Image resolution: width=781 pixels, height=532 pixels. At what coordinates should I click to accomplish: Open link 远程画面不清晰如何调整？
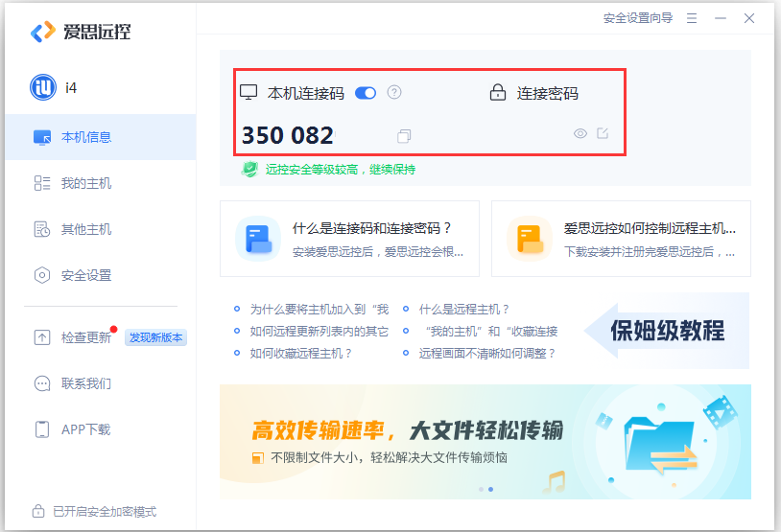487,354
